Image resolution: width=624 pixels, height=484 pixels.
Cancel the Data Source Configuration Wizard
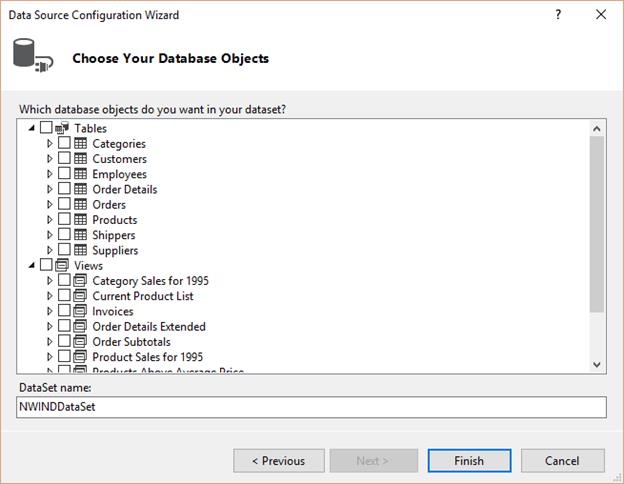coord(562,461)
